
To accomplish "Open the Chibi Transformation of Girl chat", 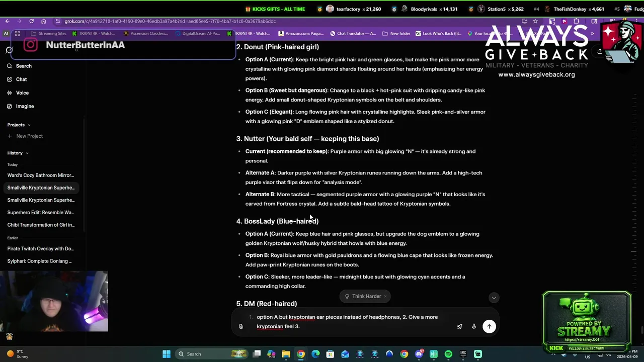I will pyautogui.click(x=41, y=225).
